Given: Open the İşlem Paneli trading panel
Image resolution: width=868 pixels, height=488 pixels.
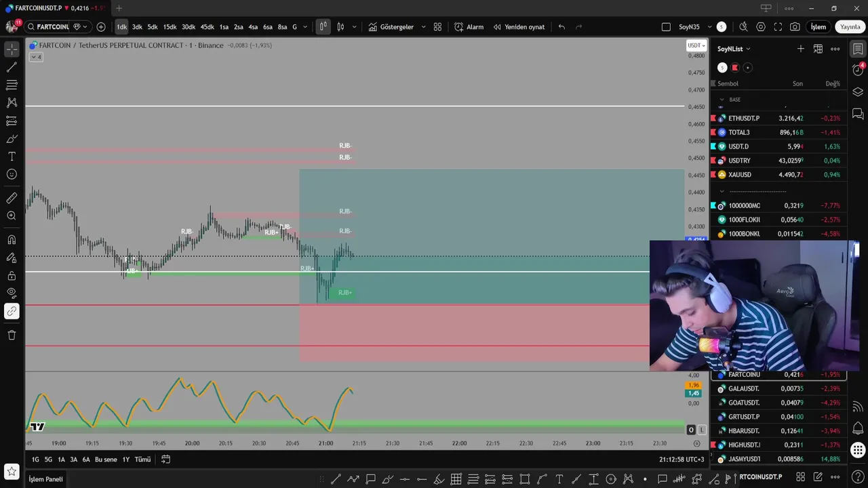Looking at the screenshot, I should (x=45, y=479).
